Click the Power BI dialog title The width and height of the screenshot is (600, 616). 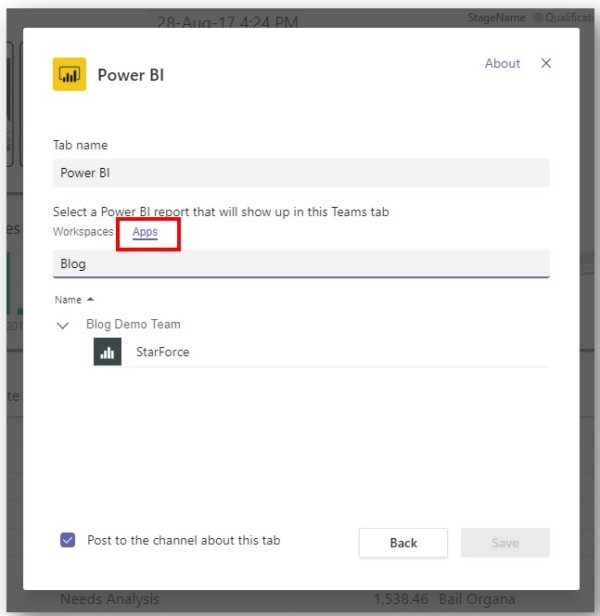pyautogui.click(x=131, y=75)
